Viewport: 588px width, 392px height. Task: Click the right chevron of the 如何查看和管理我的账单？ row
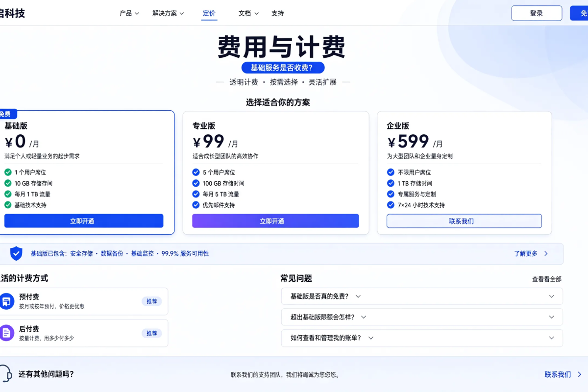click(x=551, y=338)
